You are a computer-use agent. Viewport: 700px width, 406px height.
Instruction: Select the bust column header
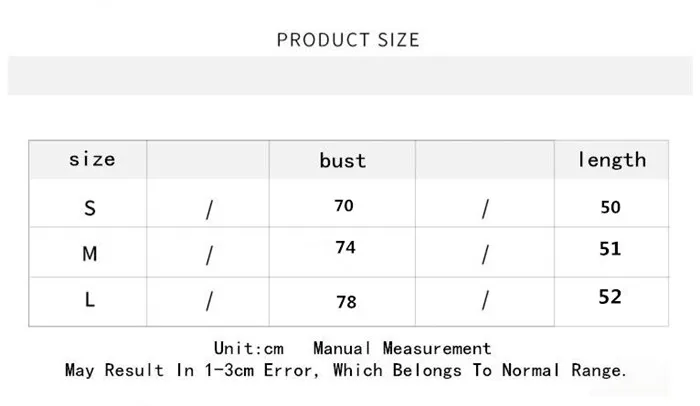point(343,160)
